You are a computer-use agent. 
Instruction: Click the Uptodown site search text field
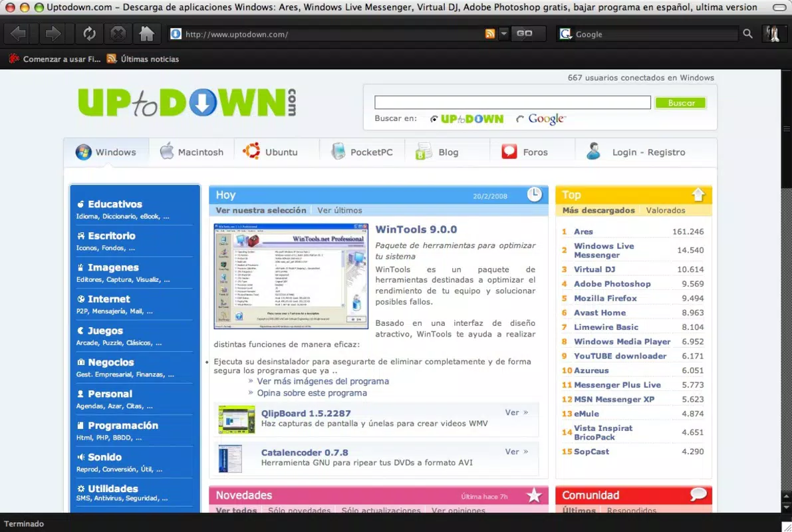pyautogui.click(x=512, y=102)
